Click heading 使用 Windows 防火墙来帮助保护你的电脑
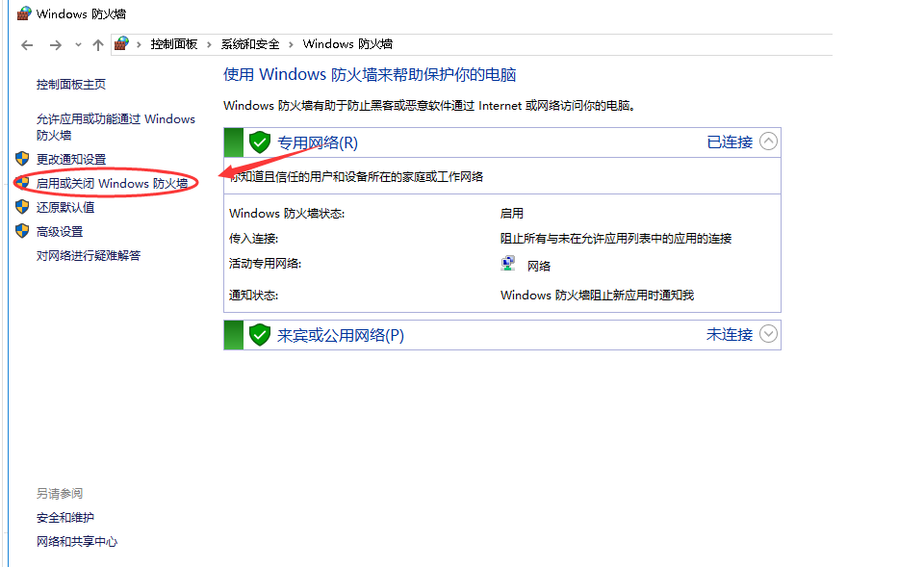 [370, 75]
